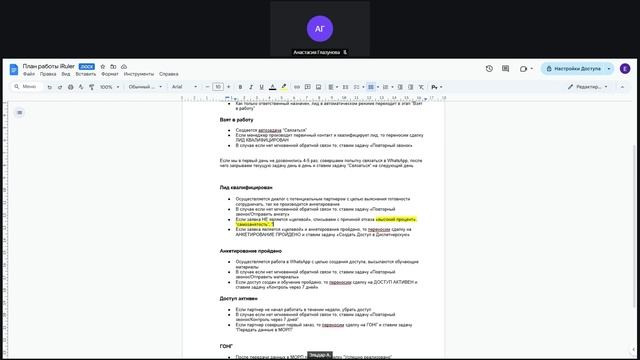Click the DOCX badge next to title
Screen dimensions: 640x360
tap(87, 67)
